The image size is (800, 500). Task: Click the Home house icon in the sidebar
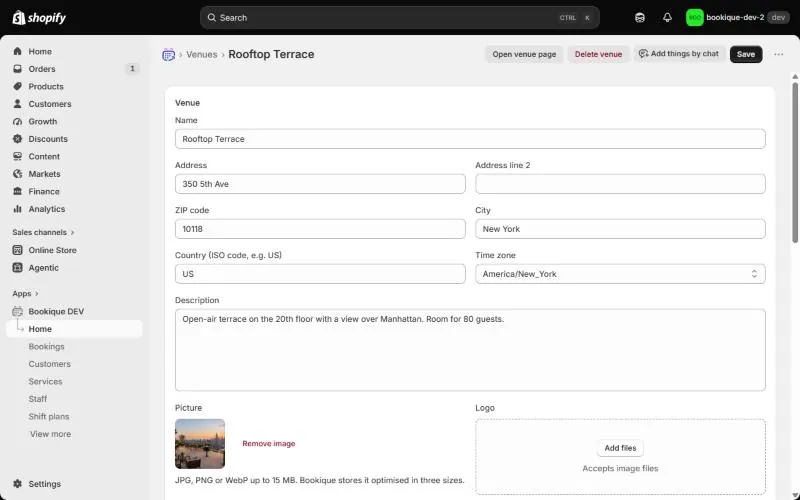pyautogui.click(x=18, y=52)
